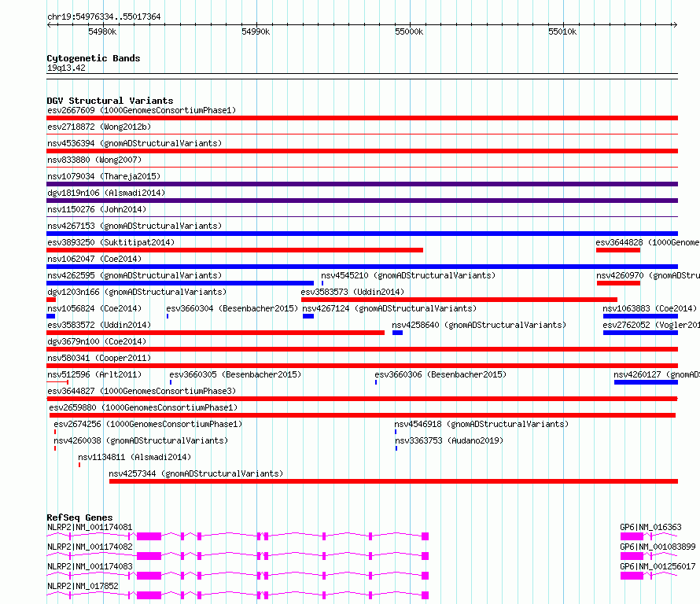Select the nsv3363753 (Audano2019) label
Screen dimensions: 700x604
449,440
